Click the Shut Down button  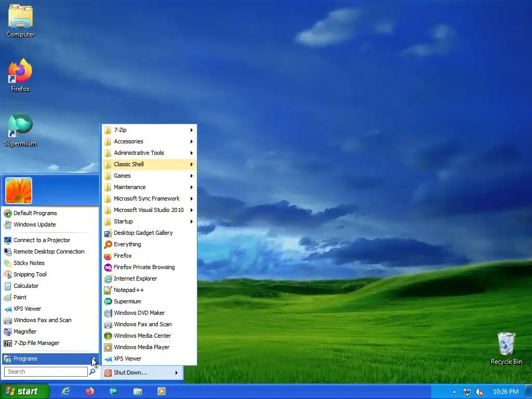pos(136,373)
